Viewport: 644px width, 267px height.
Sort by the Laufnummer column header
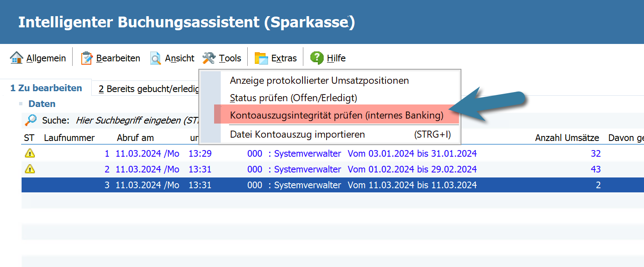(x=69, y=138)
